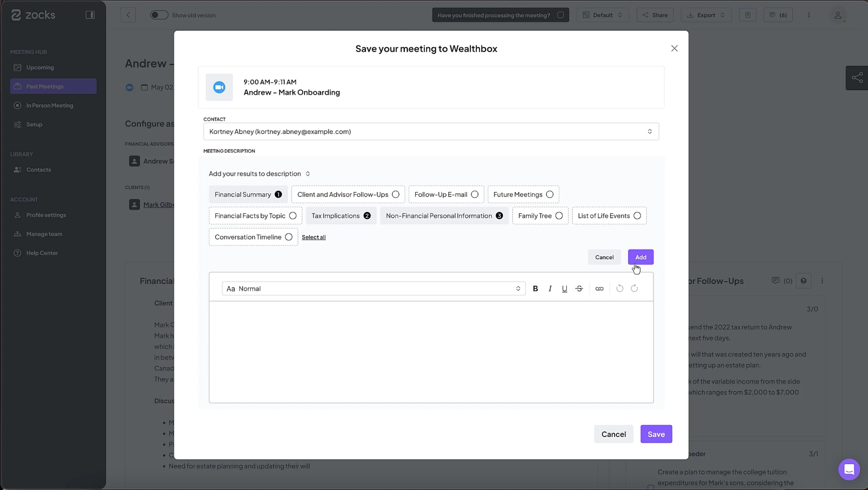The image size is (868, 490).
Task: Click the Zoom meeting icon
Action: [x=219, y=87]
